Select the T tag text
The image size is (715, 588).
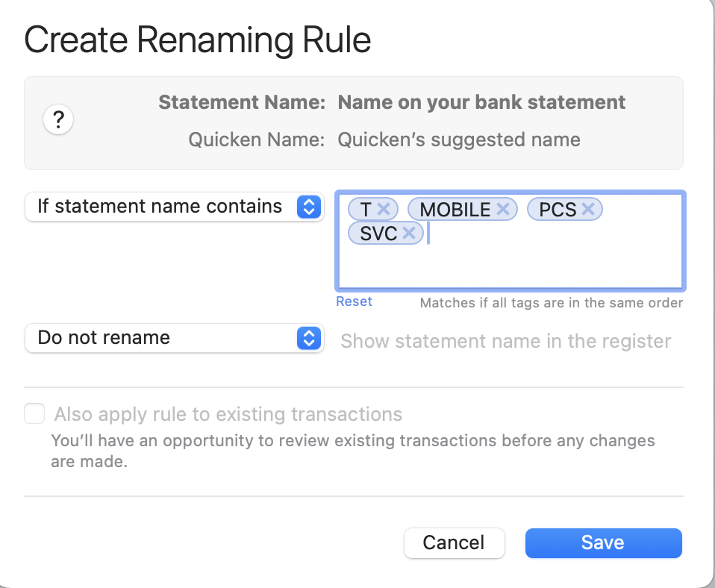pyautogui.click(x=366, y=210)
